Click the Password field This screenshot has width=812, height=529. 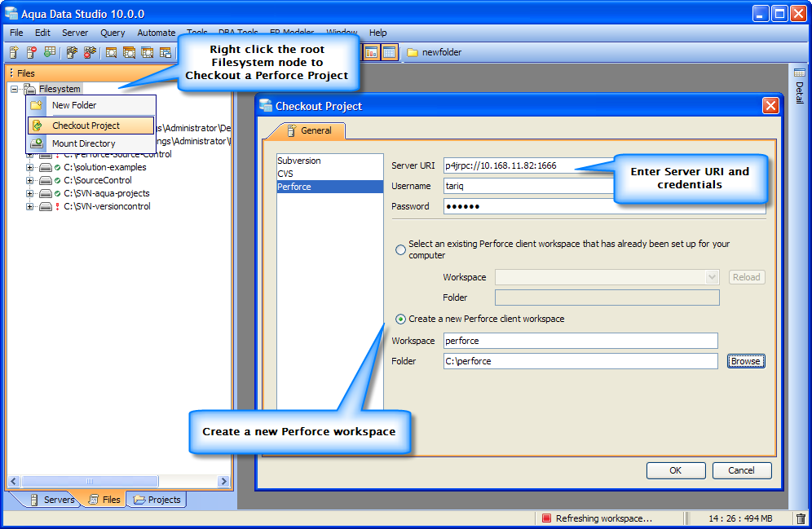click(604, 206)
